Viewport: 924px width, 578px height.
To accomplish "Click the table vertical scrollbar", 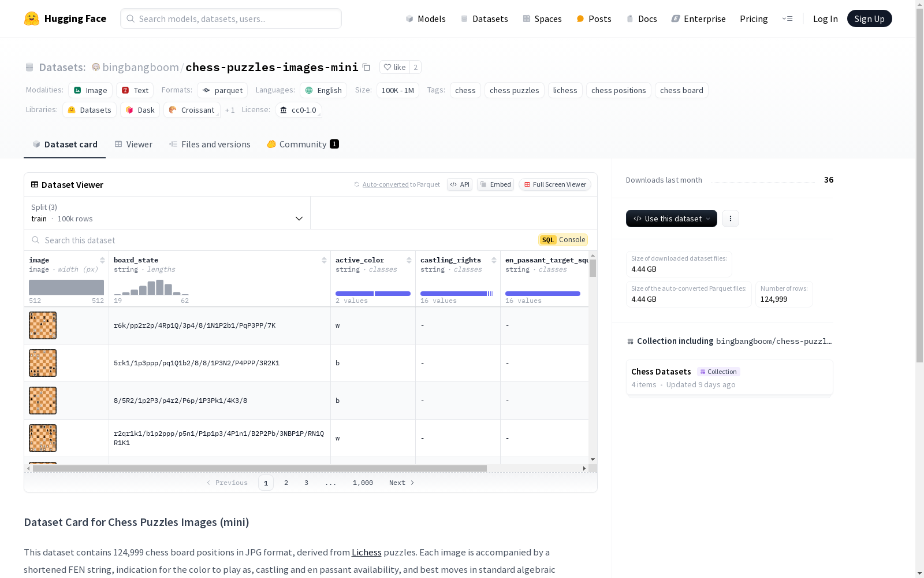I will tap(593, 268).
